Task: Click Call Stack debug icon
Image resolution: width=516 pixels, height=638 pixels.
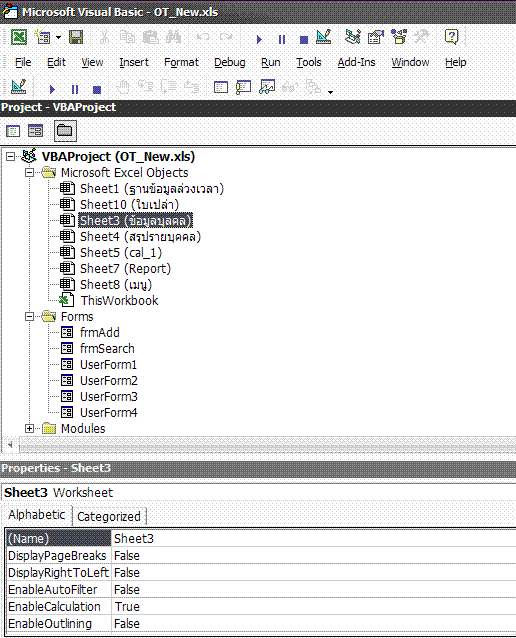Action: pyautogui.click(x=313, y=87)
